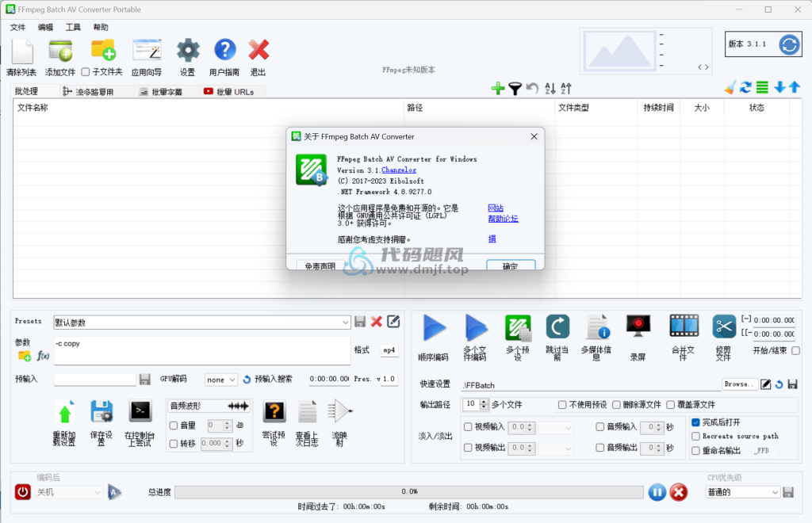This screenshot has width=812, height=523.
Task: Click 在控制台上尝试 console icon
Action: tap(140, 412)
